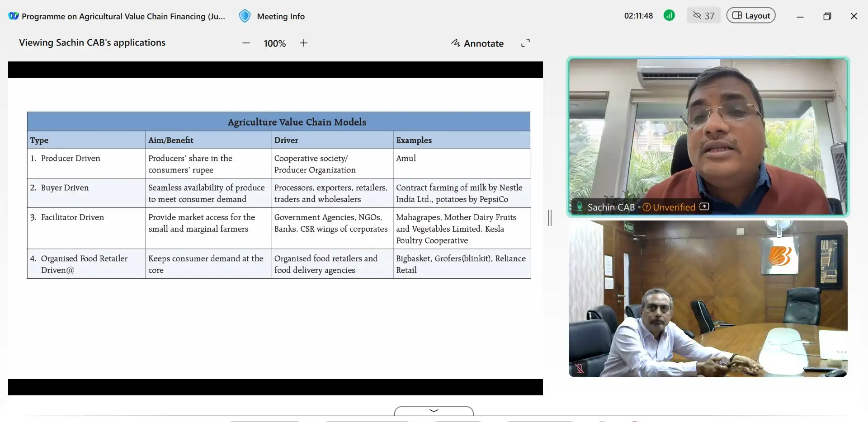Viewport: 868px width, 422px height.
Task: Click the muted microphone icon on room video
Action: (x=580, y=368)
